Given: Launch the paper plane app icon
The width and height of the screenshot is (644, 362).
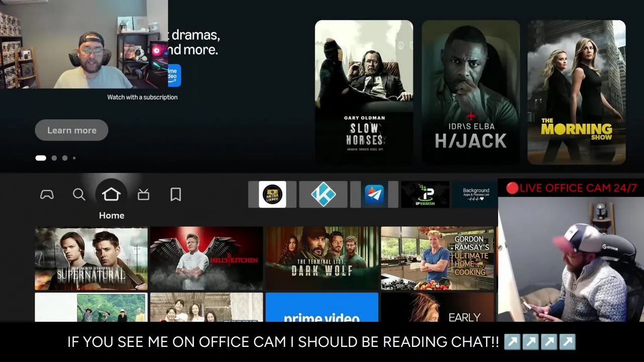Looking at the screenshot, I should click(374, 195).
